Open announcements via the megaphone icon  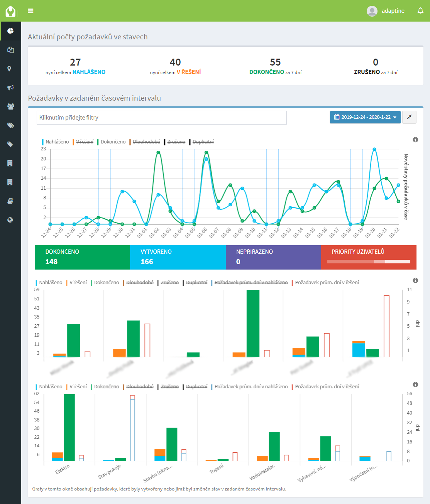click(x=10, y=88)
